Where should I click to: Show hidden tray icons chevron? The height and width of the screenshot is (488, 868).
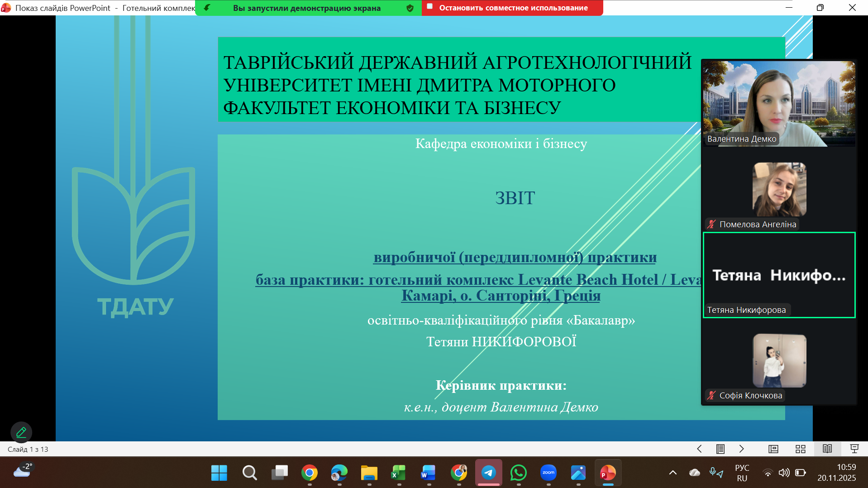point(673,473)
